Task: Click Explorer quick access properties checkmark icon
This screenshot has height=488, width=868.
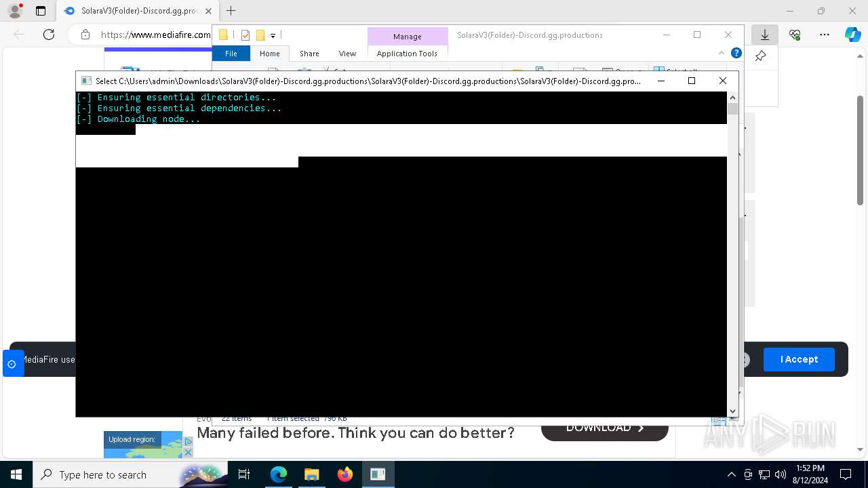Action: tap(245, 35)
